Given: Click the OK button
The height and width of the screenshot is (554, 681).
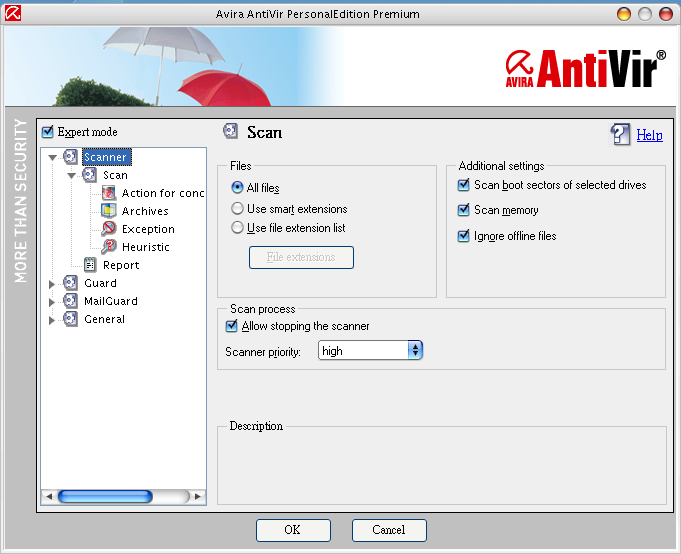Looking at the screenshot, I should pos(293,530).
